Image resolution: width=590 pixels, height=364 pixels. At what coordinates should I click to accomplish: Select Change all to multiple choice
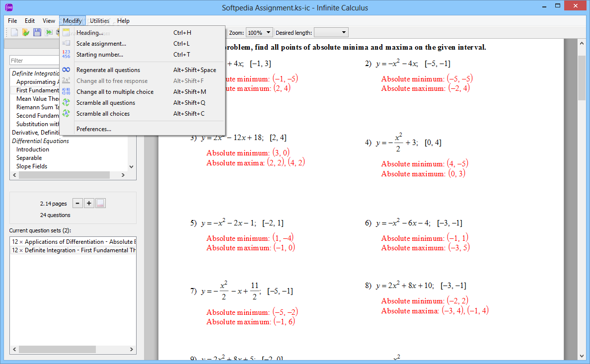(x=143, y=91)
